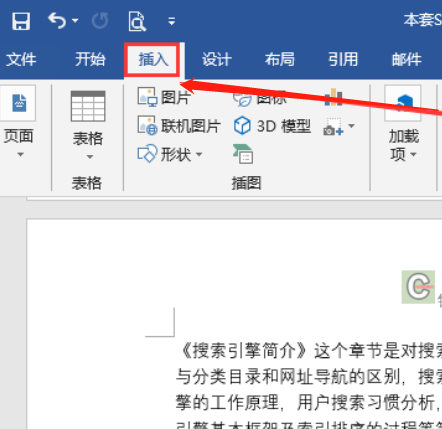Insert a 3D 模型
442x429 pixels.
tap(272, 126)
